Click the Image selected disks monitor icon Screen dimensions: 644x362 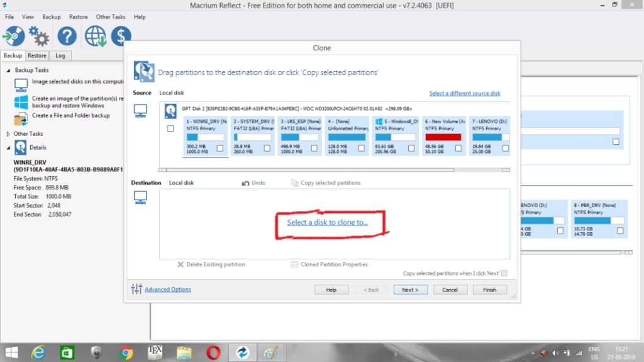point(21,85)
